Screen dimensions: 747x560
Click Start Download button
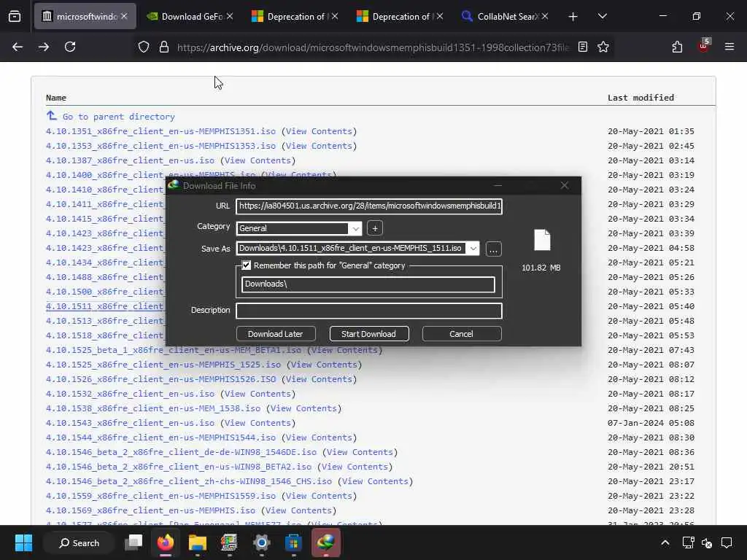pos(368,334)
